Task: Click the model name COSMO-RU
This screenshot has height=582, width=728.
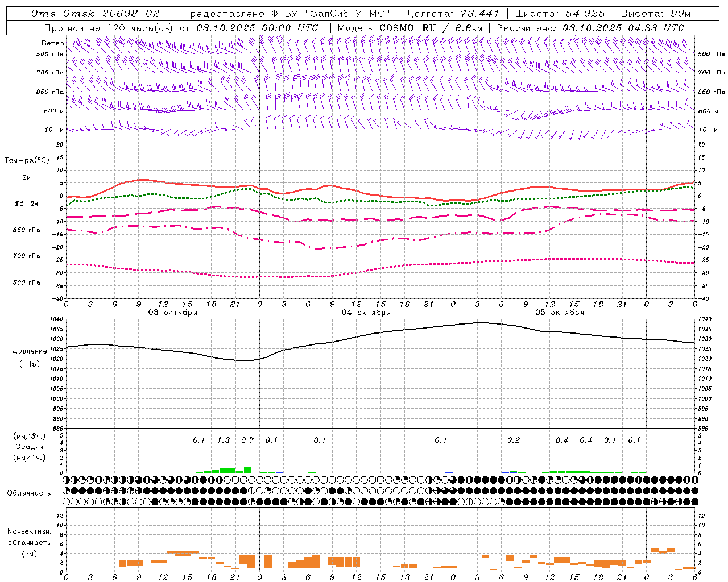Action: (408, 28)
